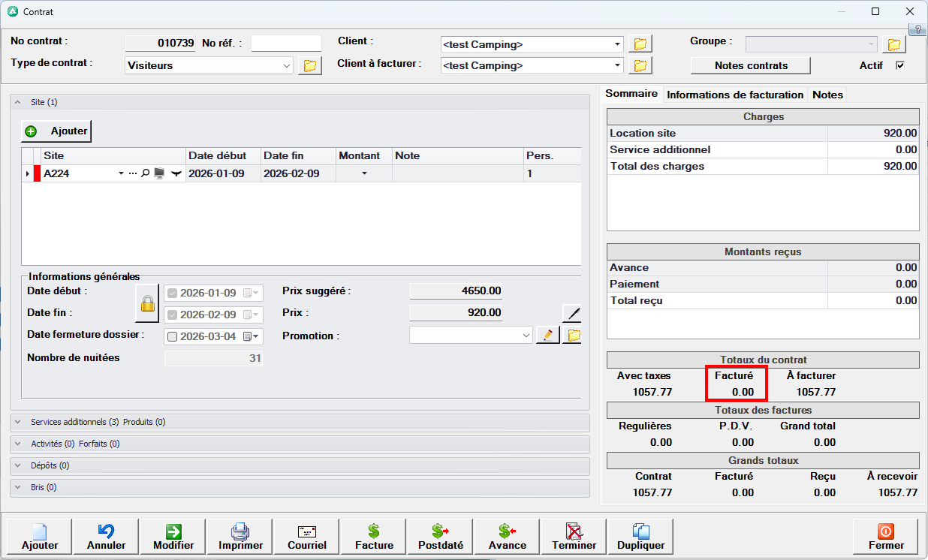Open the Type de contrat dropdown

[x=287, y=66]
